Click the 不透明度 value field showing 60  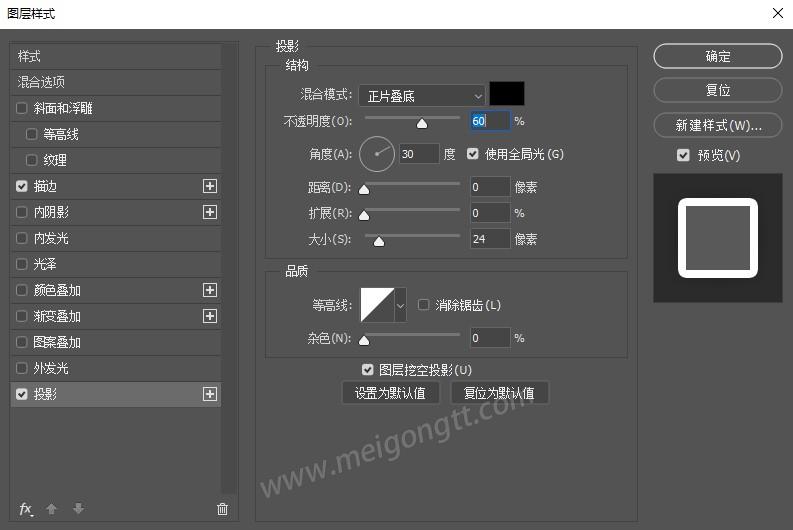tap(490, 121)
